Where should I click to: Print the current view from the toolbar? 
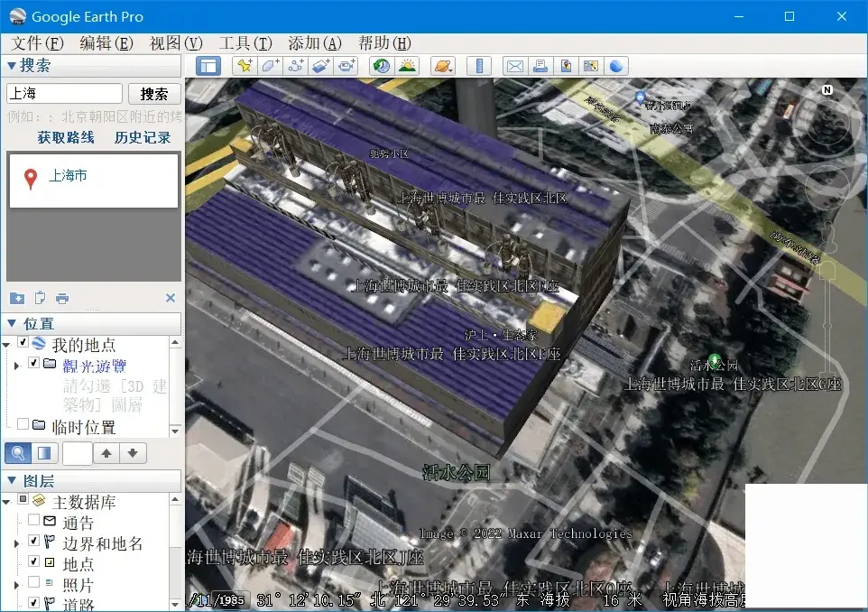point(540,66)
